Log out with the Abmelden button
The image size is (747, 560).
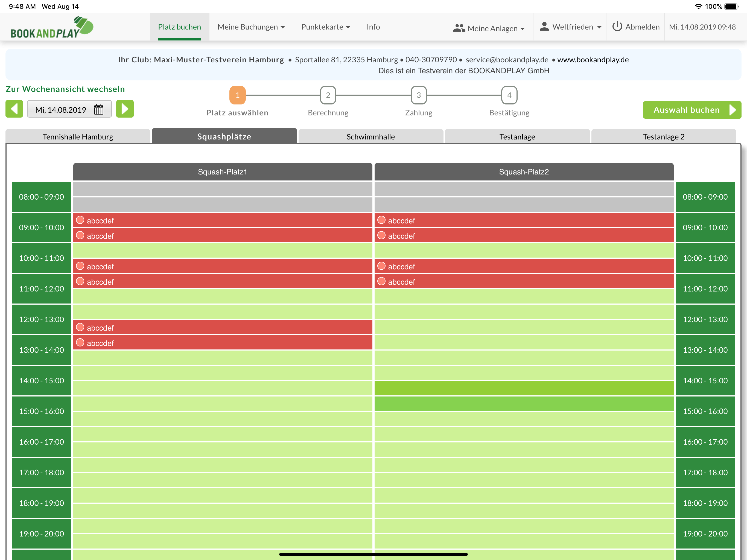pos(635,27)
